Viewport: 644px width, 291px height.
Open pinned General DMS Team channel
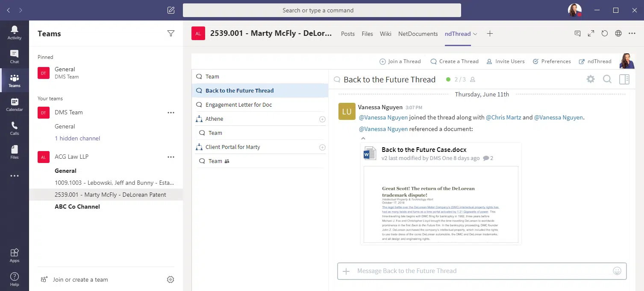106,73
